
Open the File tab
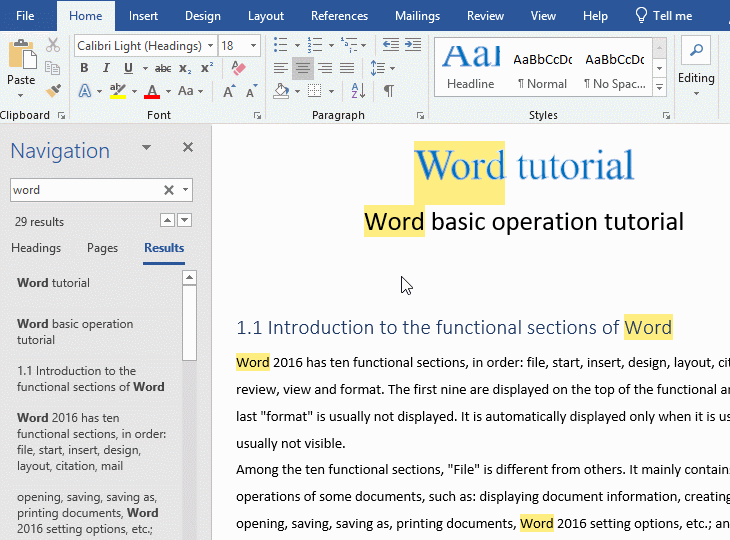tap(25, 16)
